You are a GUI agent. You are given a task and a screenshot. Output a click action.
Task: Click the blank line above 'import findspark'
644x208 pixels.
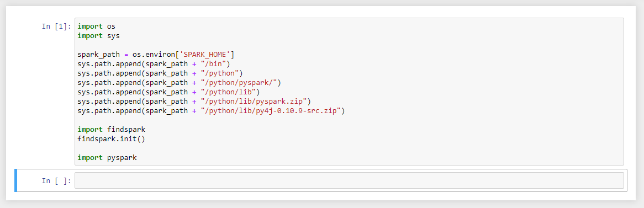point(349,121)
